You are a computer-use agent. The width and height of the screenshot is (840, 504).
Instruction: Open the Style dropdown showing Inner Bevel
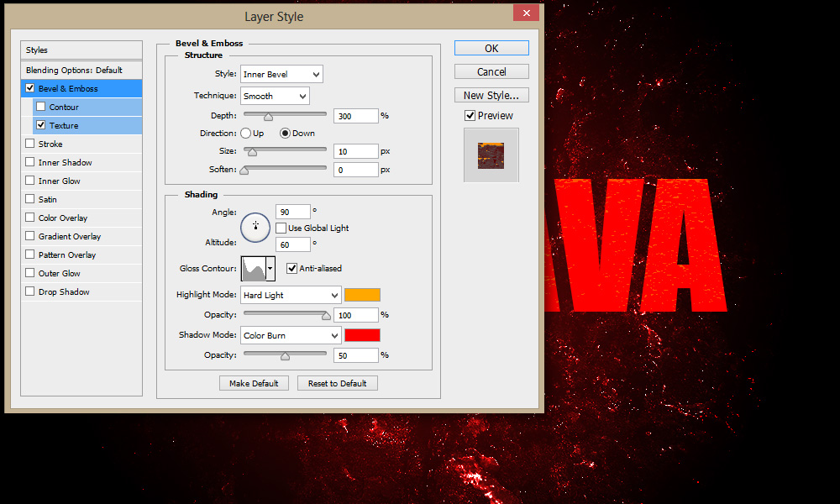pyautogui.click(x=281, y=75)
